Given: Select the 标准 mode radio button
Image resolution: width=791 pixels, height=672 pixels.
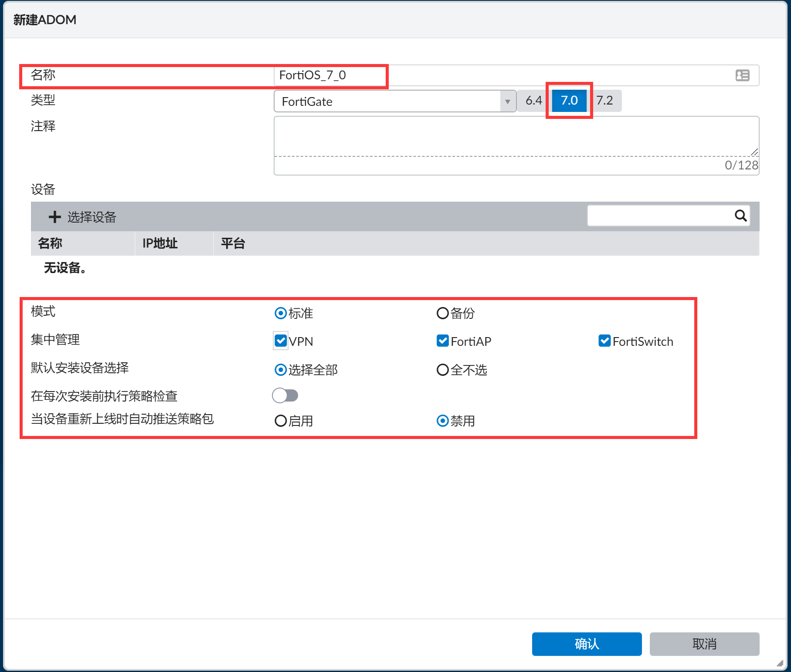Looking at the screenshot, I should [281, 313].
